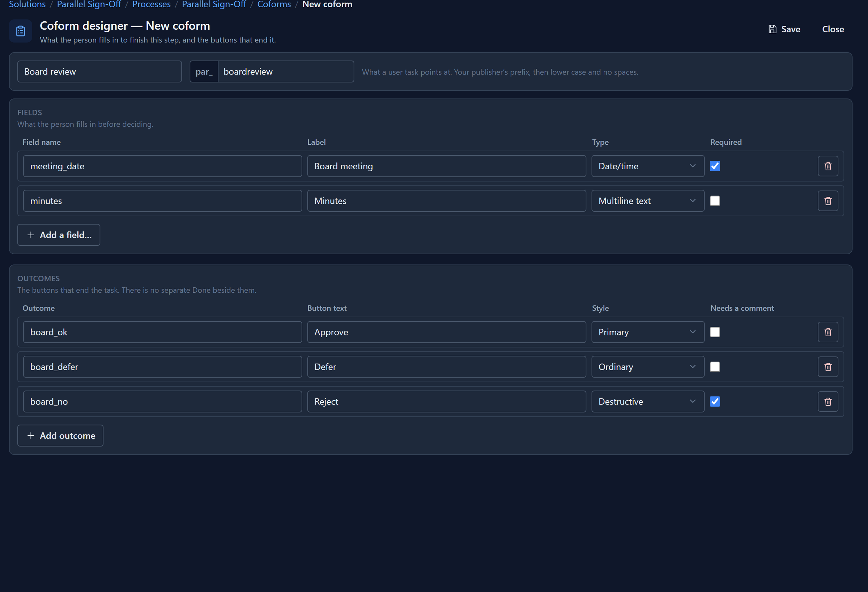Image resolution: width=868 pixels, height=592 pixels.
Task: Edit the board_ok outcome name
Action: click(162, 332)
